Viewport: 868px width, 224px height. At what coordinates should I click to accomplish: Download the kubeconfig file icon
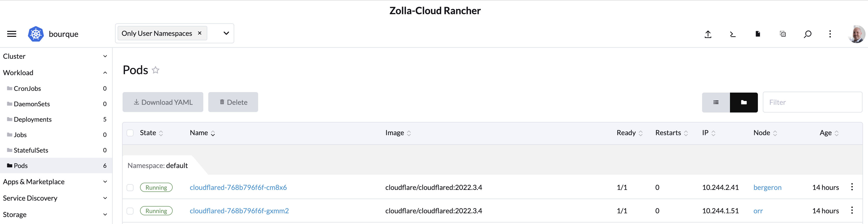[x=757, y=34]
